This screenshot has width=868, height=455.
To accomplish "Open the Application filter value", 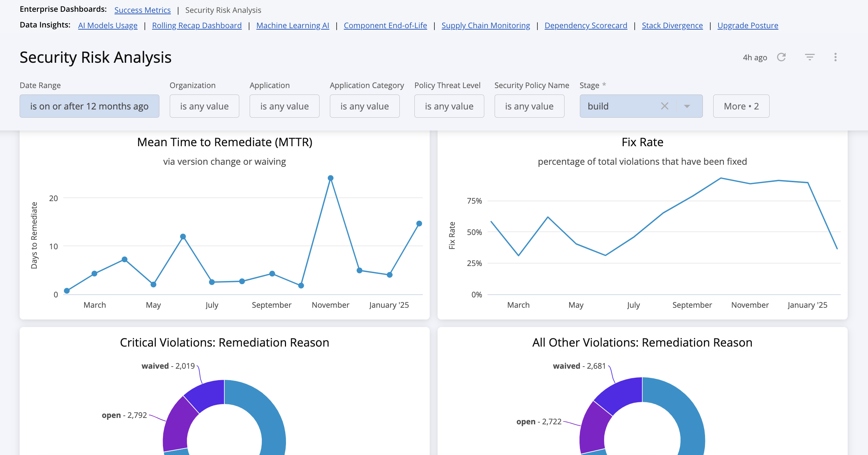I will click(x=284, y=106).
